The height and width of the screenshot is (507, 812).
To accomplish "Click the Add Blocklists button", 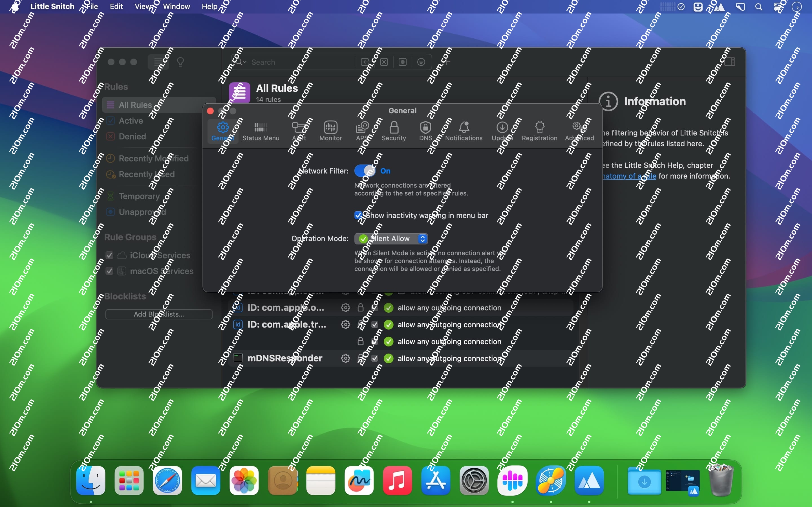I will tap(159, 314).
